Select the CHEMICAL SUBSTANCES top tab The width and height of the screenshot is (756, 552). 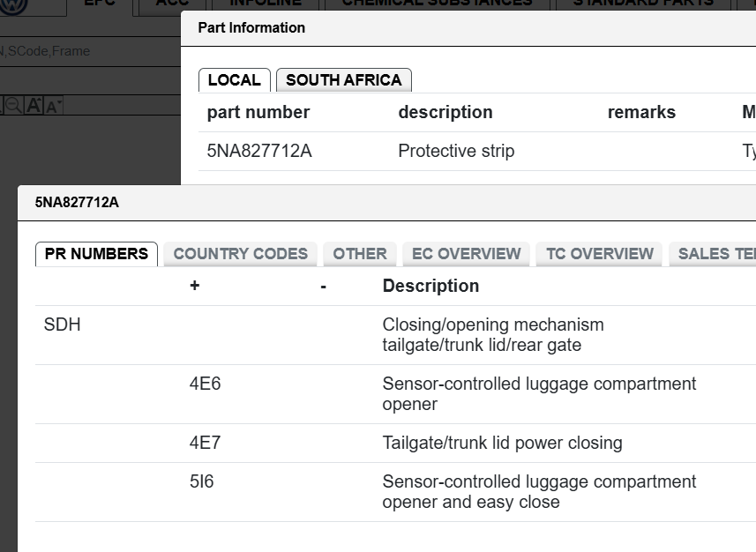click(437, 4)
